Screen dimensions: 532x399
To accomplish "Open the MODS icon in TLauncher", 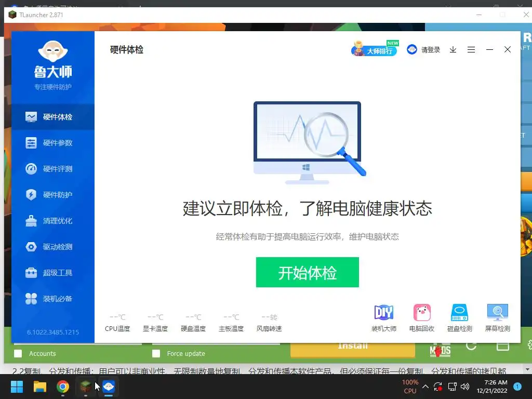I will (x=440, y=350).
